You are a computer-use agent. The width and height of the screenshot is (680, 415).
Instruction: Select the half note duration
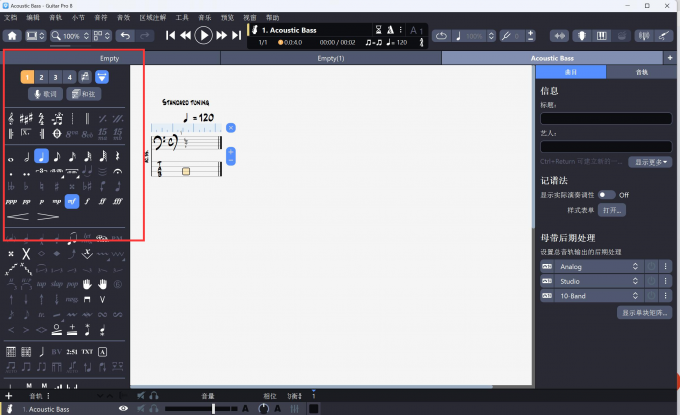pos(26,156)
